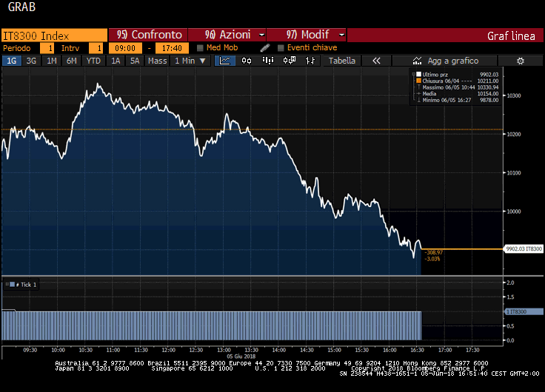This screenshot has height=392, width=545.
Task: Click the GRAB header text
Action: 21,7
